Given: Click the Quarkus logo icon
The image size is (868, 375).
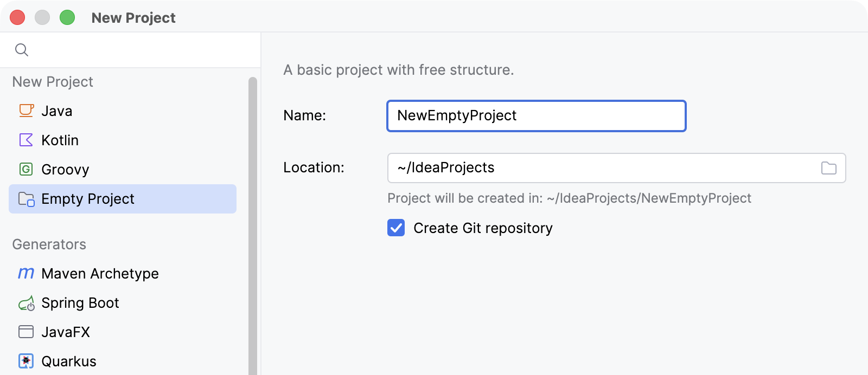Looking at the screenshot, I should 26,361.
